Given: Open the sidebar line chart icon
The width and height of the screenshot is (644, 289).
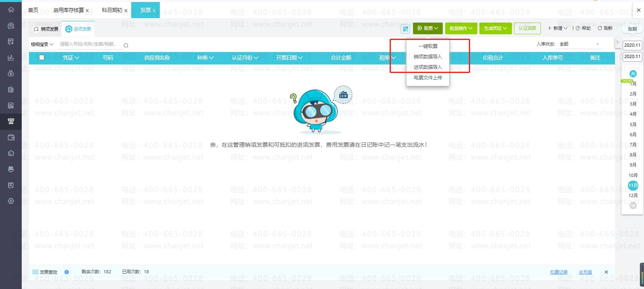Looking at the screenshot, I should click(11, 58).
